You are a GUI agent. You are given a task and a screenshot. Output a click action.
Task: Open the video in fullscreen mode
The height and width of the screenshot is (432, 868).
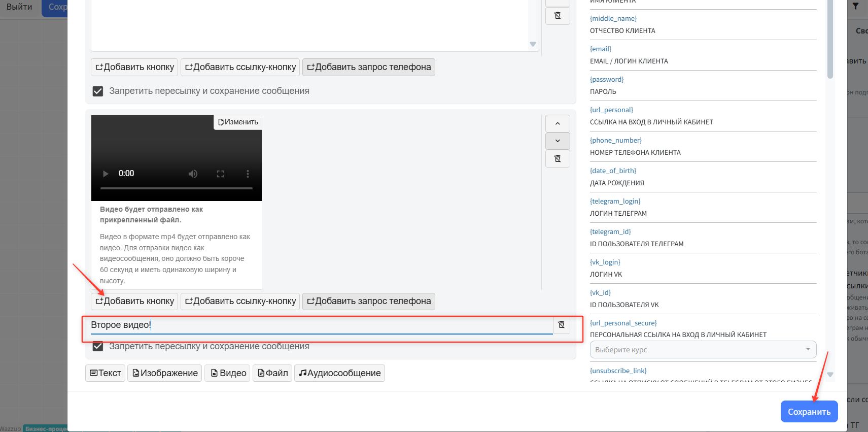[220, 174]
